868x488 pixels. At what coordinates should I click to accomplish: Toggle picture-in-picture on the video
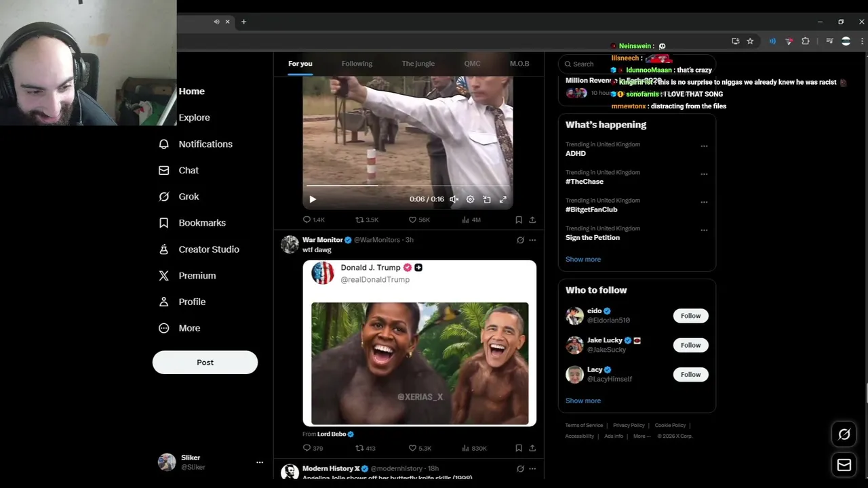point(486,199)
